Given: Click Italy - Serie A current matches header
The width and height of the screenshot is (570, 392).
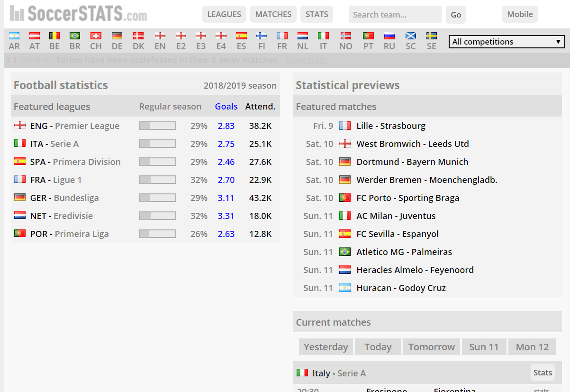Looking at the screenshot, I should point(339,373).
